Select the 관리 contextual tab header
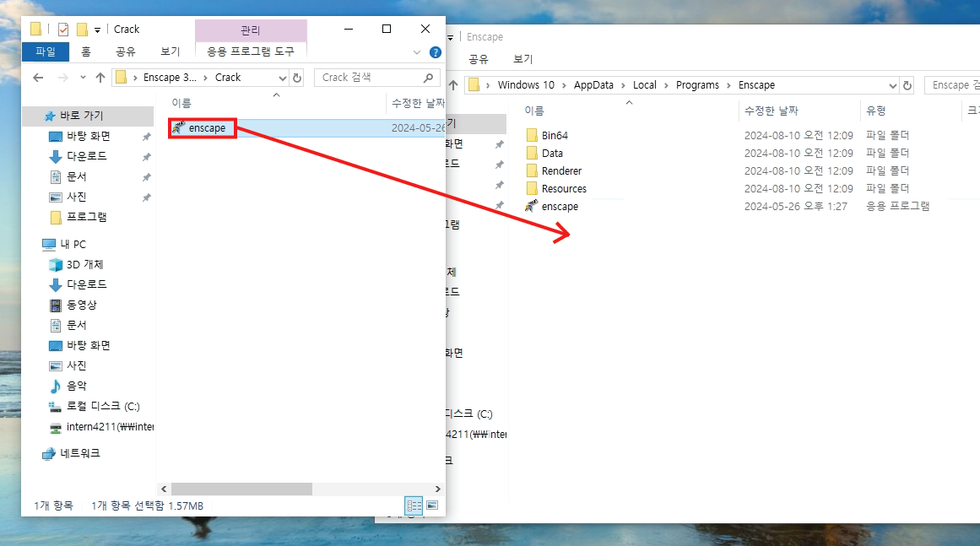The image size is (980, 546). pos(251,30)
